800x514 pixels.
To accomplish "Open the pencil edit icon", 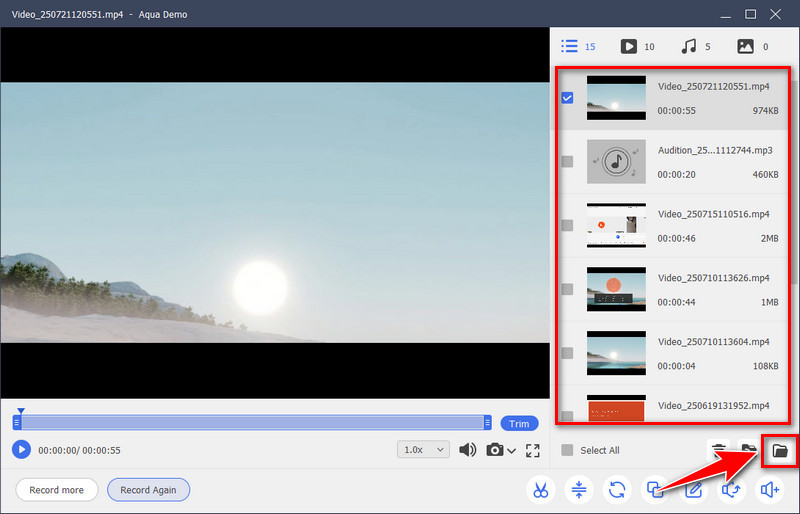I will [693, 490].
